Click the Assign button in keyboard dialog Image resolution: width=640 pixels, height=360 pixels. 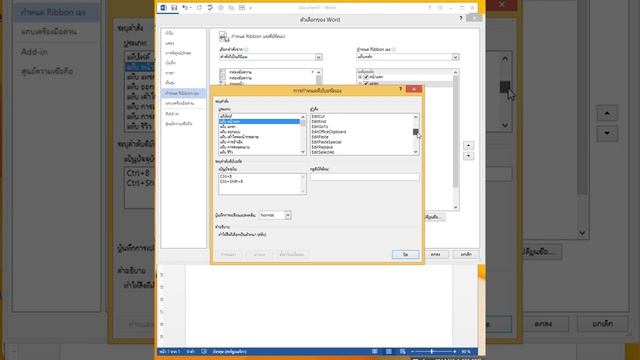[229, 254]
